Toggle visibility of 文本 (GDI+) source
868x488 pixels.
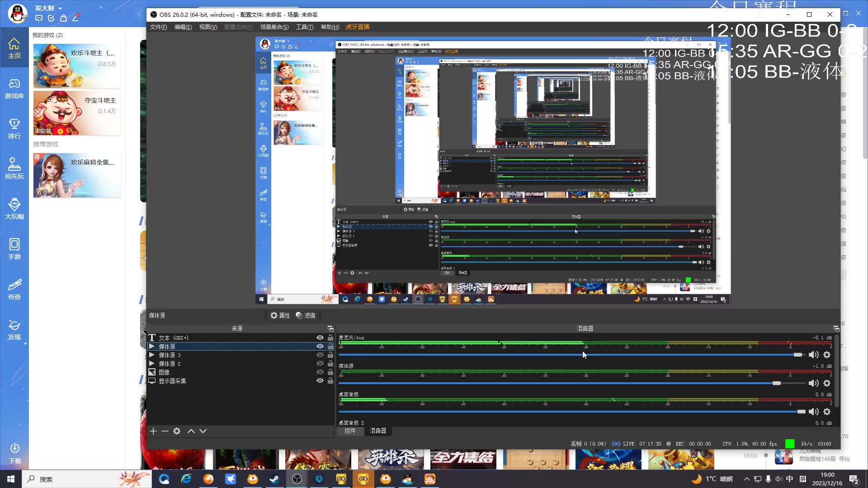click(320, 338)
